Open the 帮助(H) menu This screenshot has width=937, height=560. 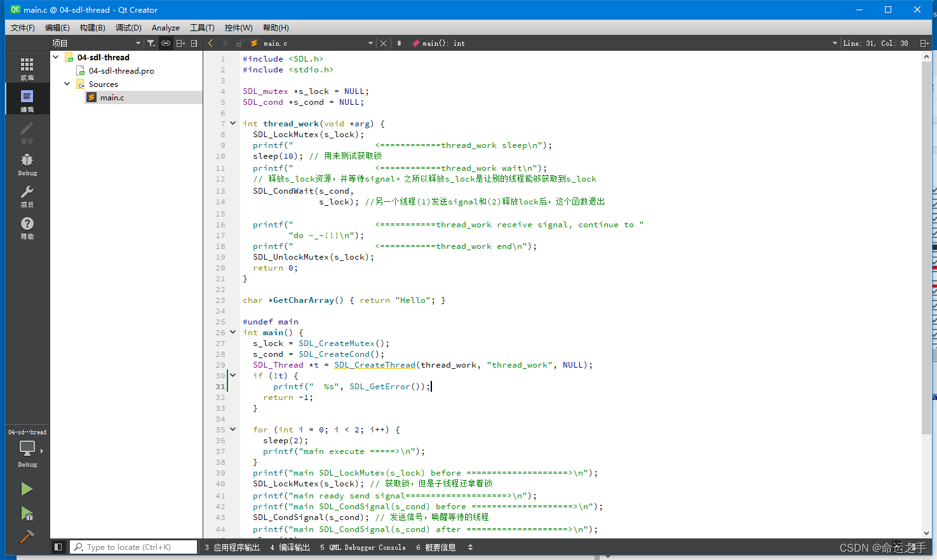(x=276, y=27)
